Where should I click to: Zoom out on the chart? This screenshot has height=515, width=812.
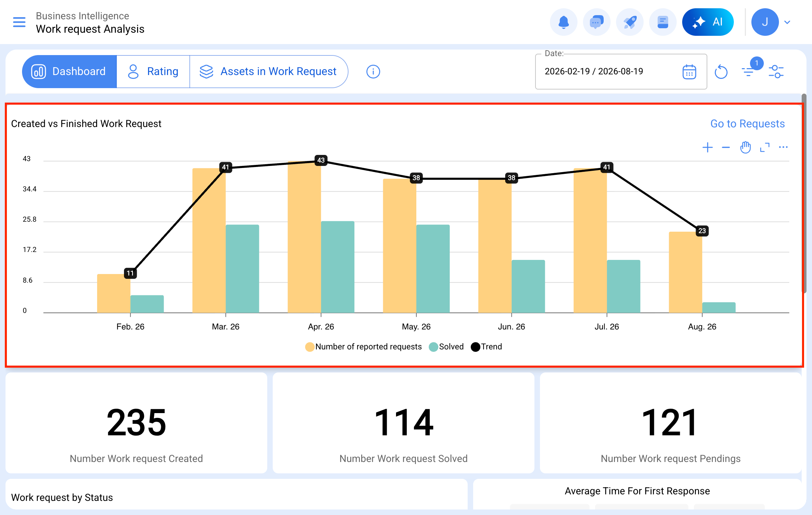[726, 147]
